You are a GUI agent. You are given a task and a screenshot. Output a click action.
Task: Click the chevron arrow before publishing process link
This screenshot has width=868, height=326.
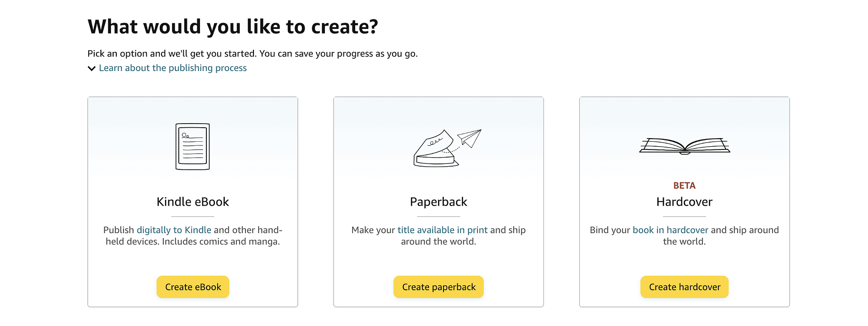91,68
